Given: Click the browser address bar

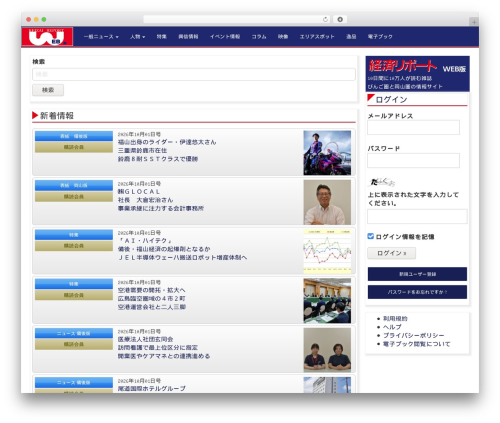Looking at the screenshot, I should 237,20.
